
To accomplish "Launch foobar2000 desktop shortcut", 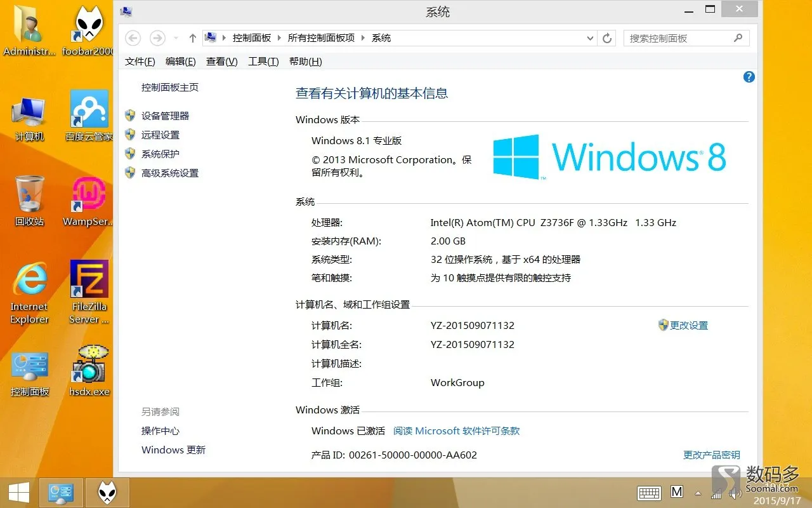I will click(x=88, y=30).
